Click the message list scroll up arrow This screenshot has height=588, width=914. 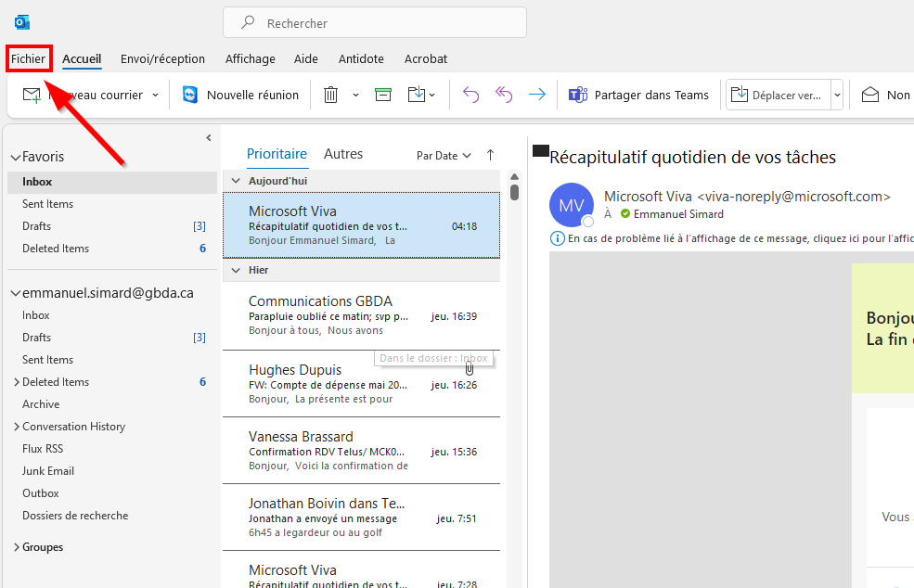click(514, 176)
